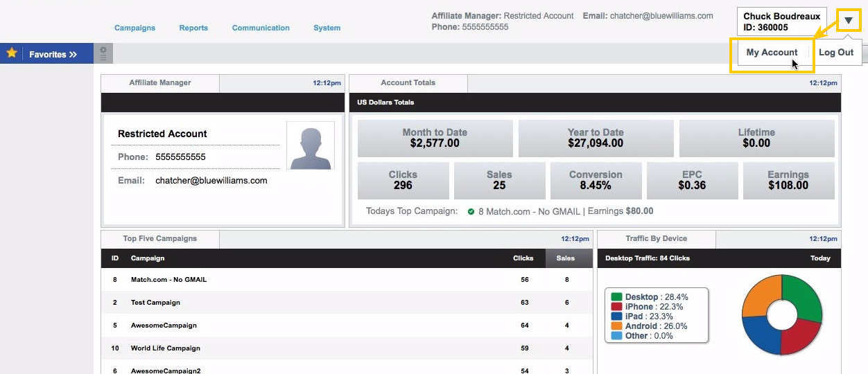The width and height of the screenshot is (868, 374).
Task: Open the account dropdown arrow
Action: coord(849,20)
